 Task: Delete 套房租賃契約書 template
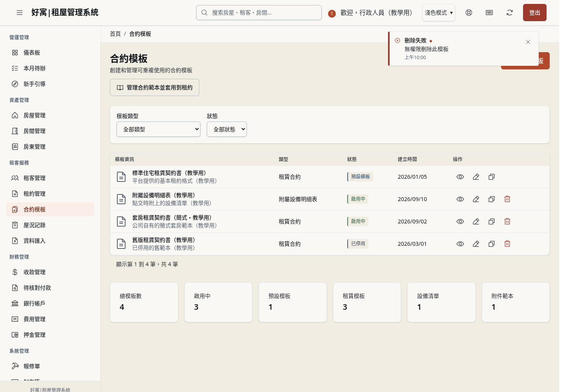tap(507, 221)
